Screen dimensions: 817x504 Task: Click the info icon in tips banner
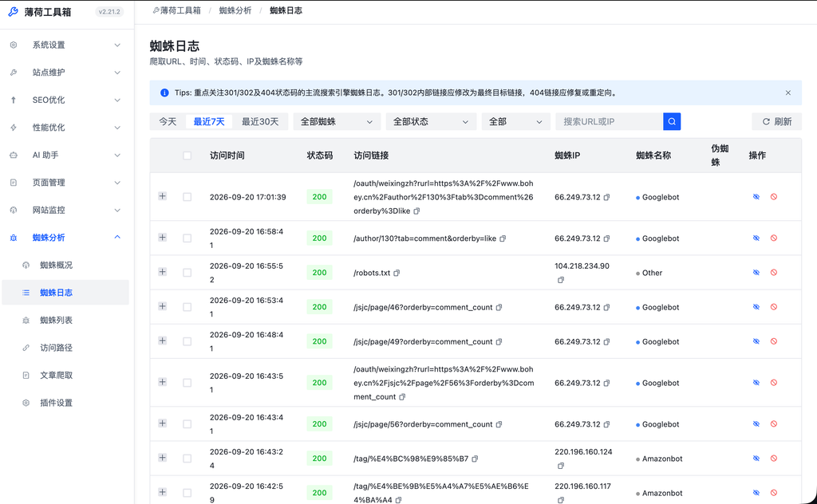pos(164,93)
